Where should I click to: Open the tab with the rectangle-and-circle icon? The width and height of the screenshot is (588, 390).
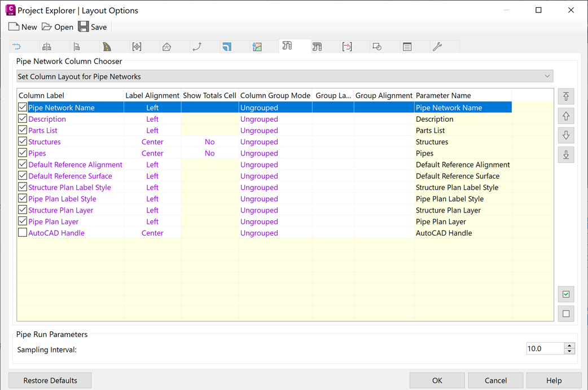click(378, 47)
